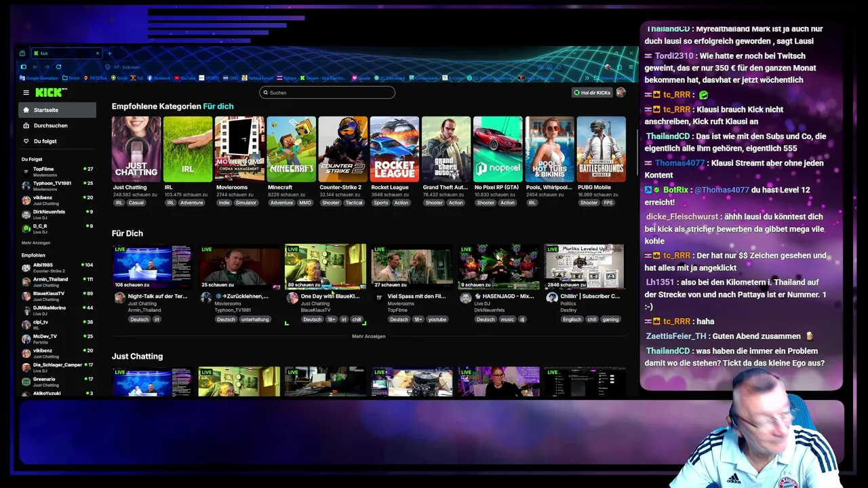Open the IRL category card
This screenshot has height=488, width=868.
coord(188,149)
